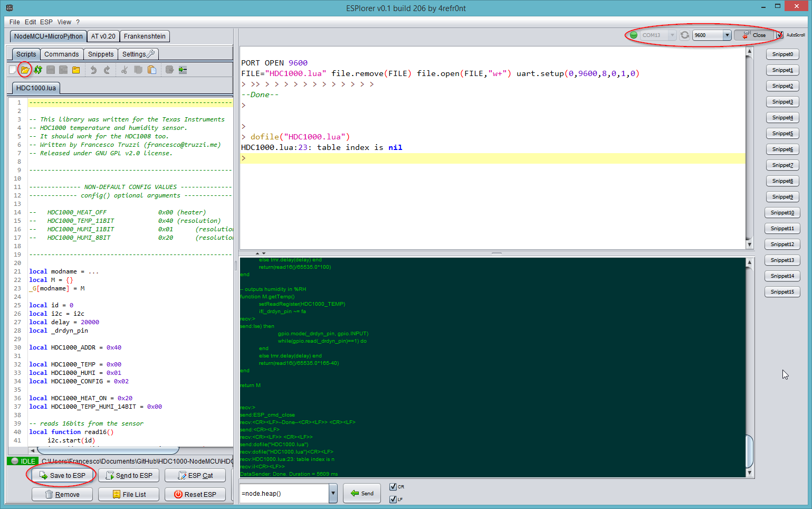Click the new blank file icon
Viewport: 812px width, 509px height.
click(13, 70)
